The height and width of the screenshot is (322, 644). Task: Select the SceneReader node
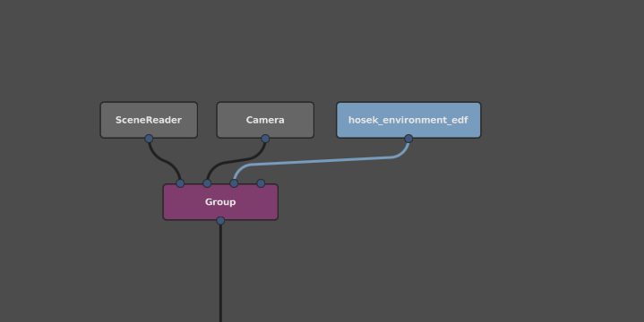149,120
